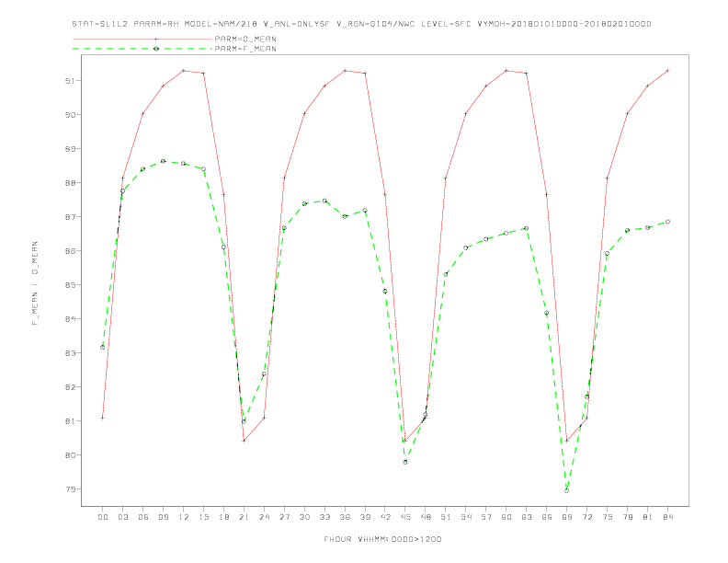Click x-axis tick label 27
728x563 pixels.
pos(284,517)
